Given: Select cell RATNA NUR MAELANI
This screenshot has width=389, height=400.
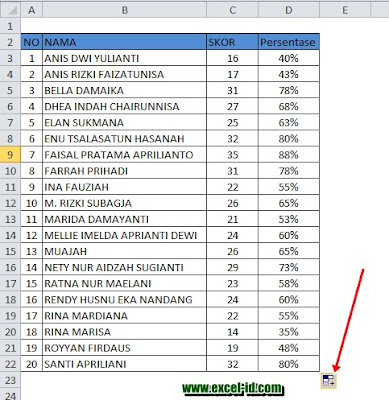Looking at the screenshot, I should click(124, 284).
